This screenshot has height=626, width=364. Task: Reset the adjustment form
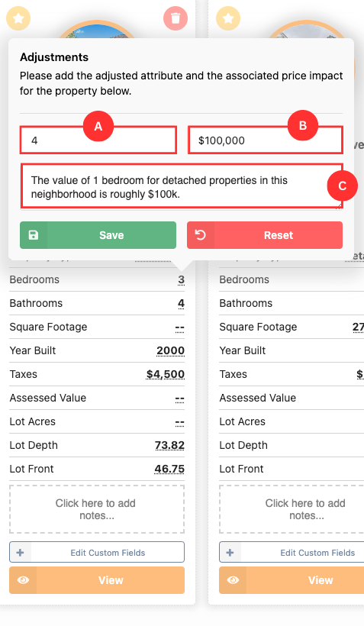click(265, 235)
